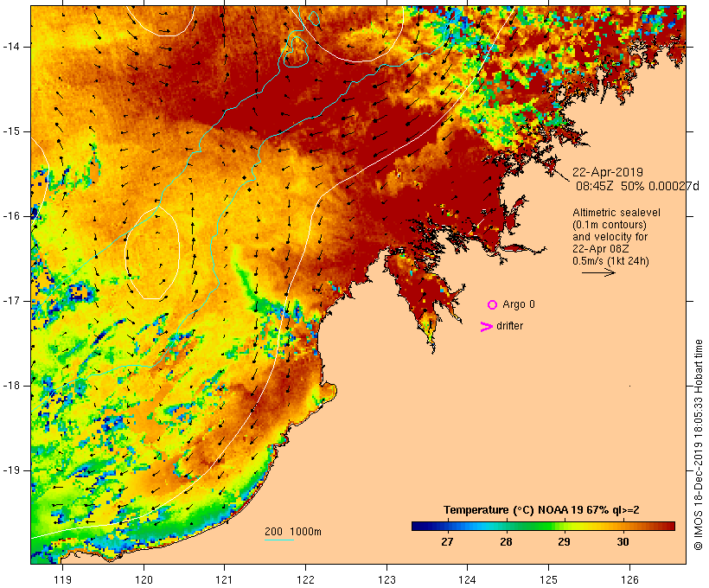This screenshot has height=588, width=709.
Task: Click the '08:45Z 50% 0.00027d' text
Action: click(x=637, y=186)
